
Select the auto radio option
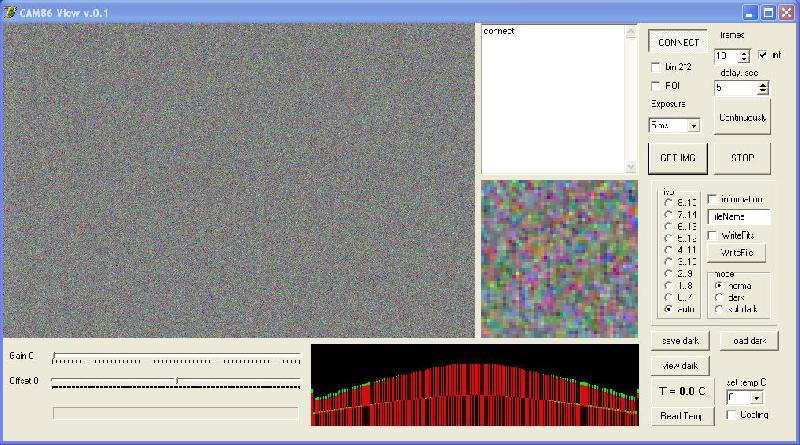668,309
